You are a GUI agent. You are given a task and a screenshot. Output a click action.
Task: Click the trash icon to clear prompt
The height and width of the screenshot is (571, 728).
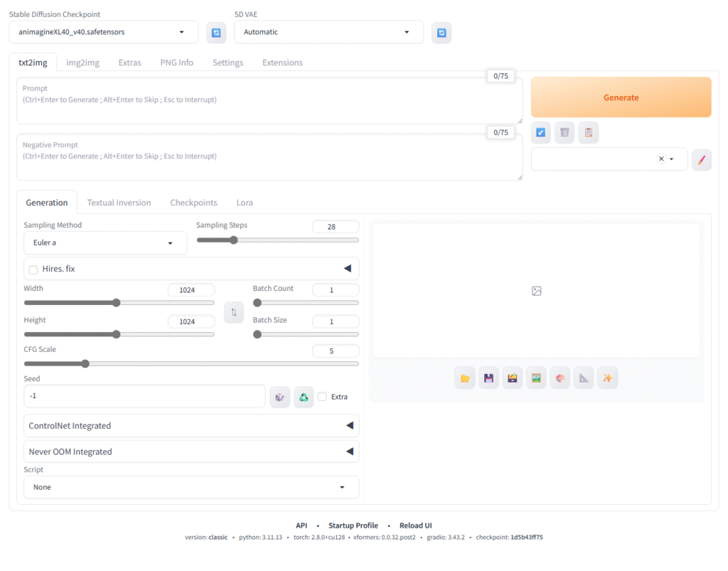tap(564, 132)
